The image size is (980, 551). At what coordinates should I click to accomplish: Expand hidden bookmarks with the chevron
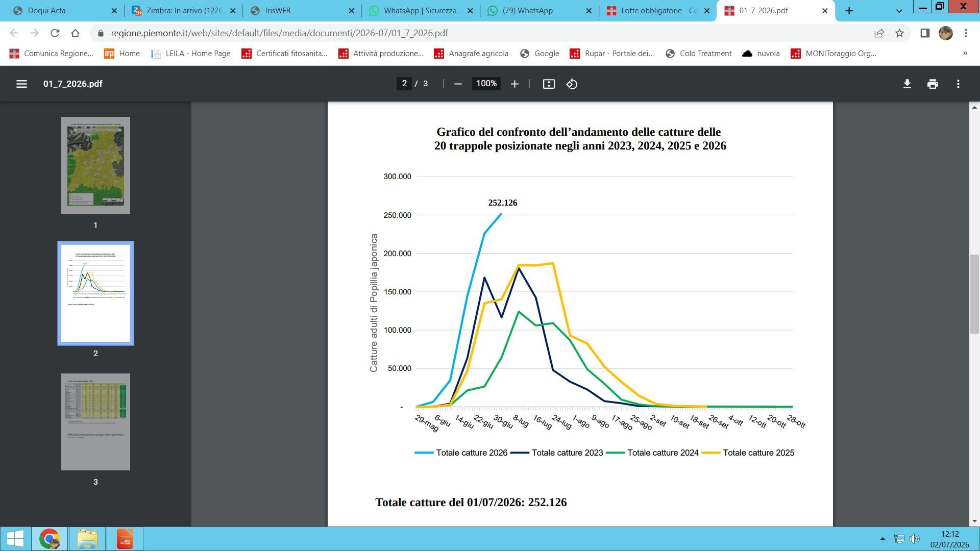pyautogui.click(x=965, y=53)
